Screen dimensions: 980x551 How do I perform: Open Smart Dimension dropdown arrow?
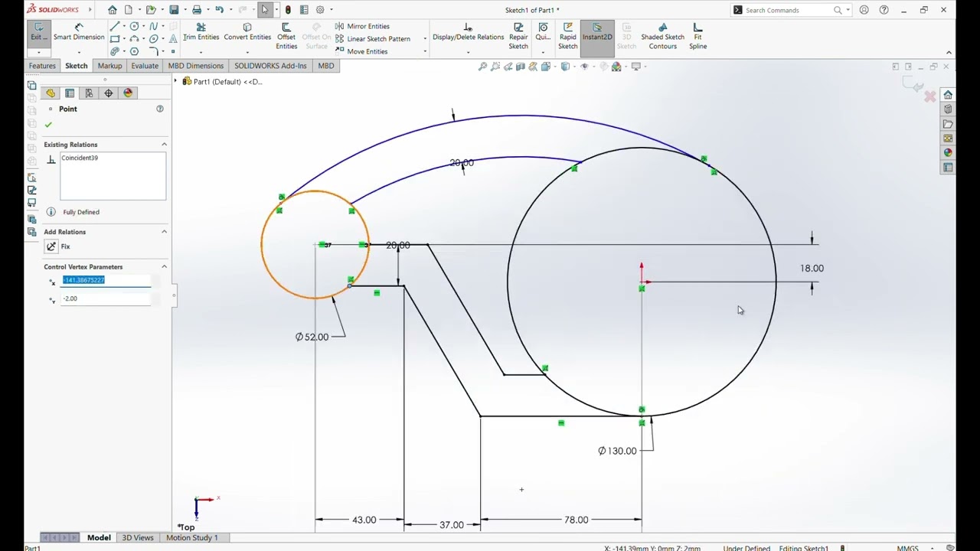point(78,51)
